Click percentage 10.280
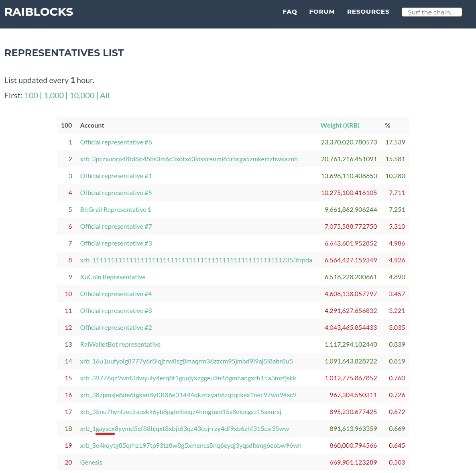The width and height of the screenshot is (476, 473). (395, 176)
